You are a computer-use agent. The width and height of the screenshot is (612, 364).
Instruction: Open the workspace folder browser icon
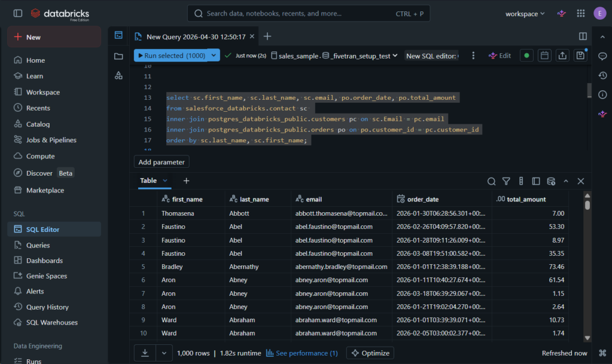coord(119,56)
